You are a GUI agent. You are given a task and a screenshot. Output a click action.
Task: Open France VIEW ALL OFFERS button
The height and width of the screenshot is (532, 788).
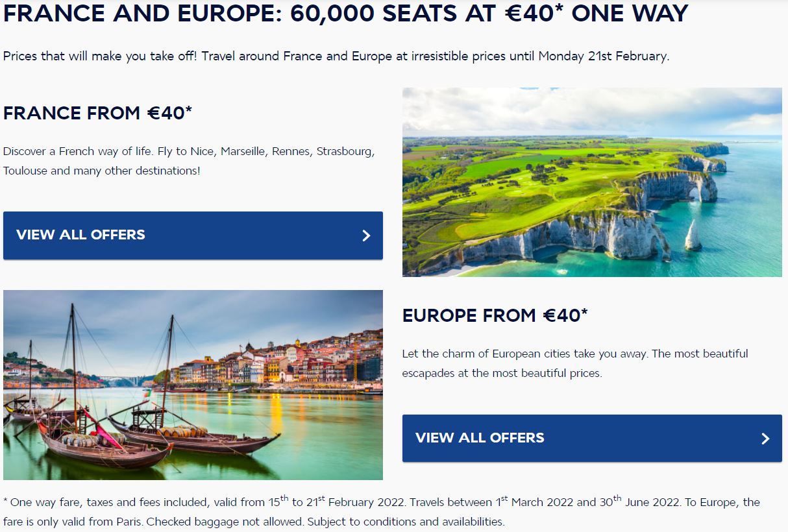click(x=193, y=236)
